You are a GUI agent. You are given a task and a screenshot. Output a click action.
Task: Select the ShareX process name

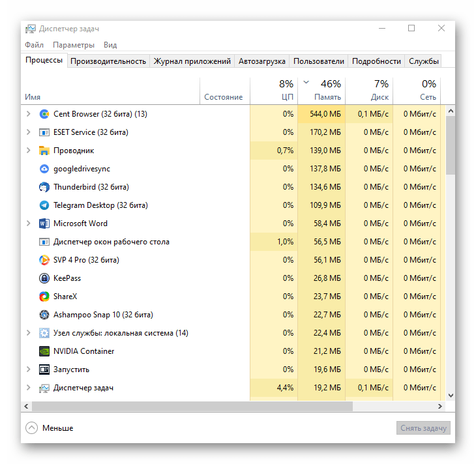(x=65, y=297)
